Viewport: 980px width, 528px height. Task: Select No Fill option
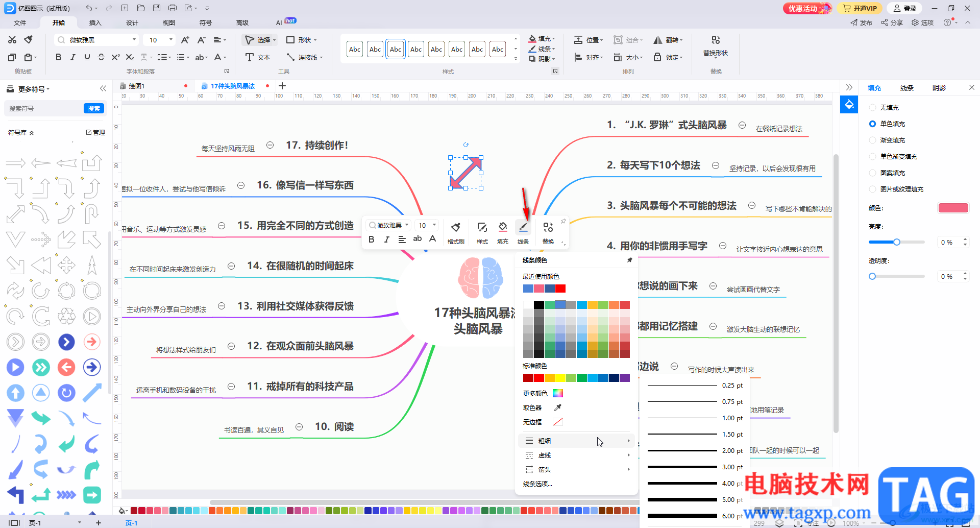872,108
